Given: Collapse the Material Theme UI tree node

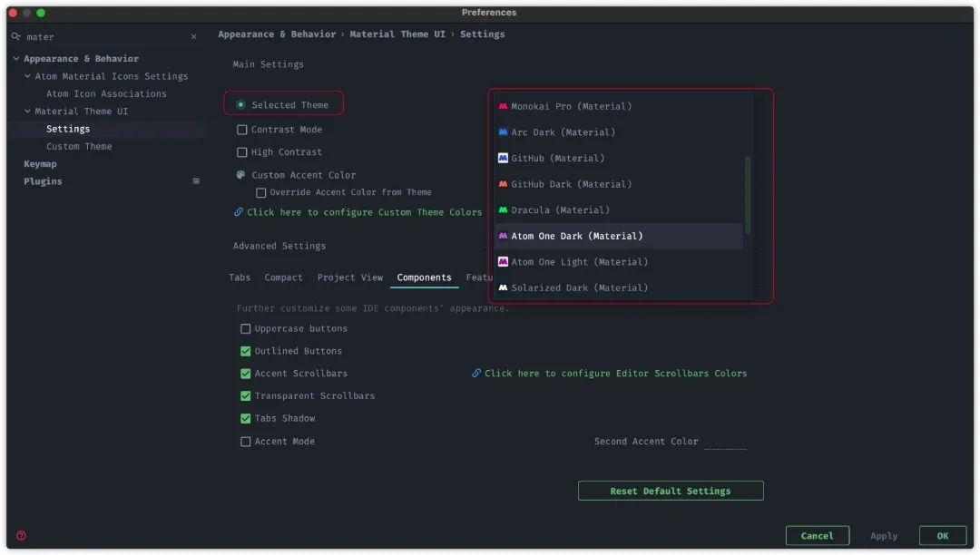Looking at the screenshot, I should [27, 112].
